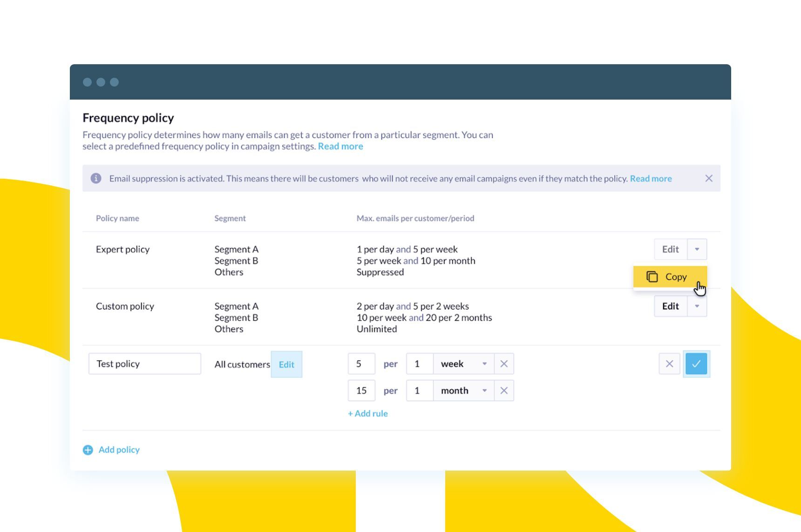Image resolution: width=801 pixels, height=532 pixels.
Task: Click the period count field in month rule
Action: tap(420, 391)
